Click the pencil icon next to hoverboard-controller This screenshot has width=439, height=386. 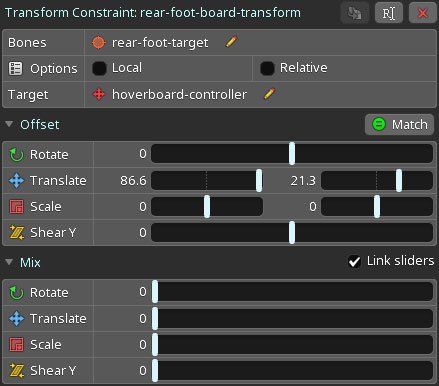click(x=269, y=94)
